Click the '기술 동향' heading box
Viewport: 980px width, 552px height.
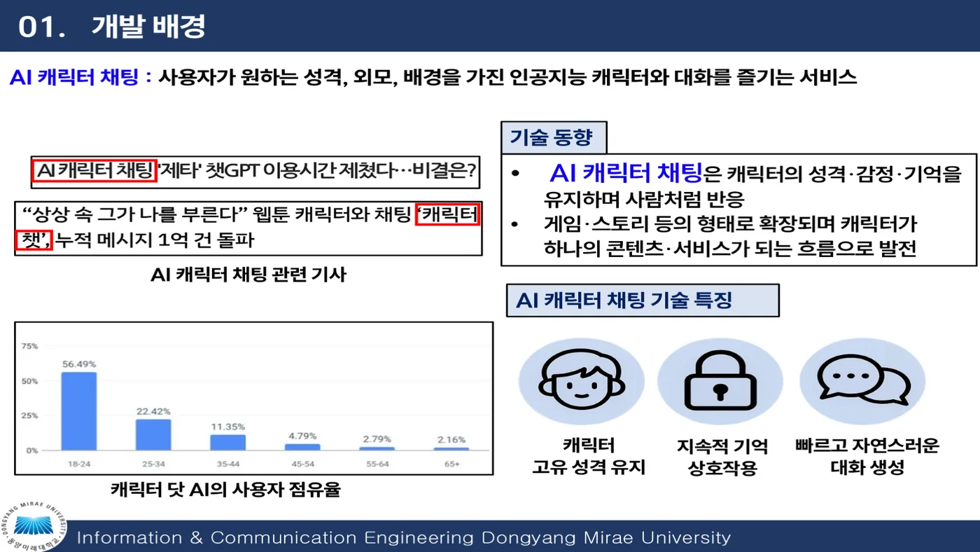click(554, 138)
